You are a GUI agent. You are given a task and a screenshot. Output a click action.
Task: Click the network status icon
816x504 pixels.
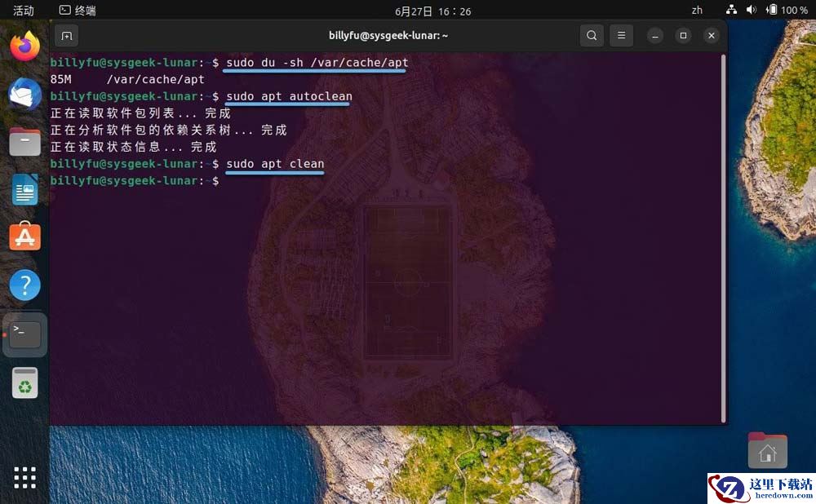coord(731,10)
